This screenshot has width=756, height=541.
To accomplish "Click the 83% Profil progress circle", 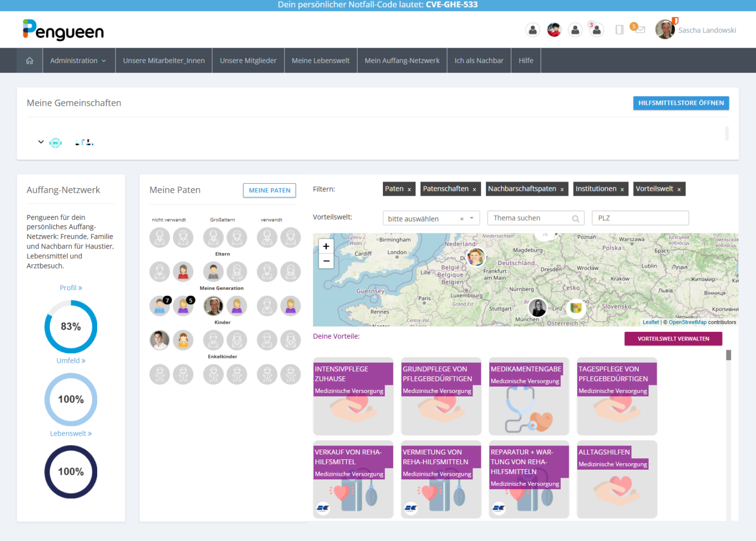I will pyautogui.click(x=71, y=326).
